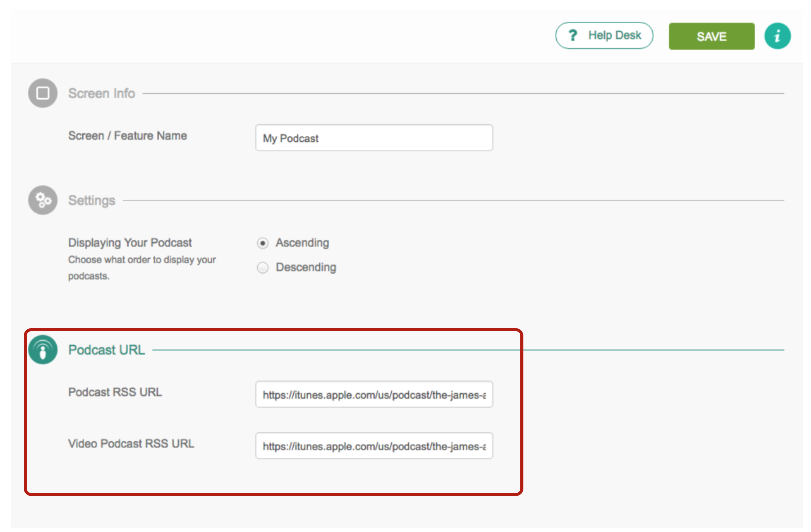
Task: Select the Descending display order
Action: tap(262, 268)
